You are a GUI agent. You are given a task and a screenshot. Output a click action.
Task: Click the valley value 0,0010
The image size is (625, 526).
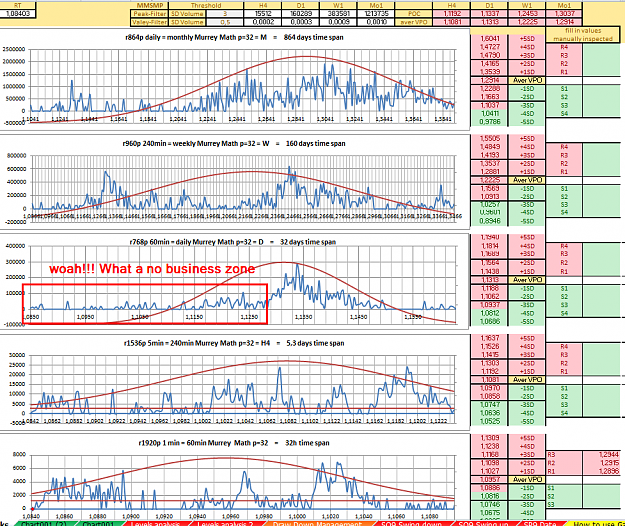[x=376, y=22]
